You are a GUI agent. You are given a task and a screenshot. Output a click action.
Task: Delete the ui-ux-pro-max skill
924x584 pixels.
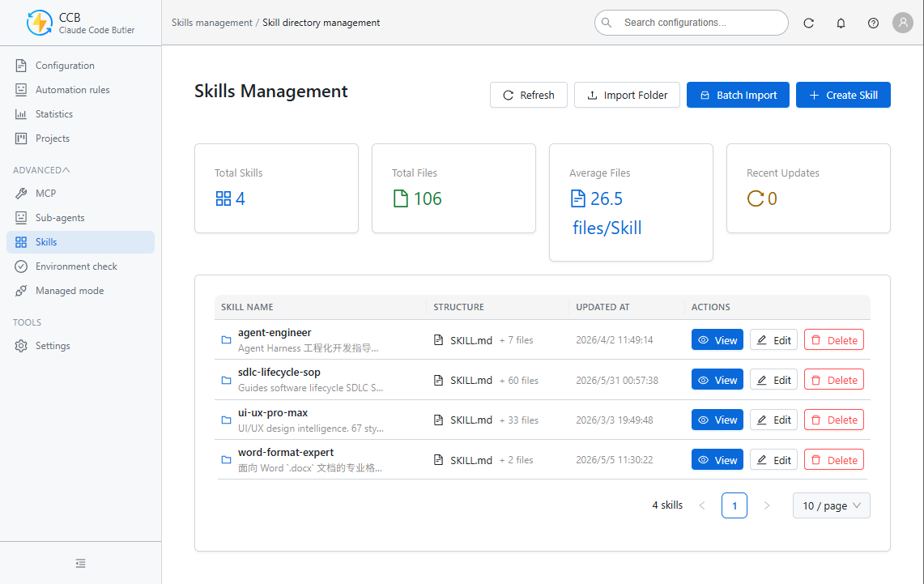[834, 420]
